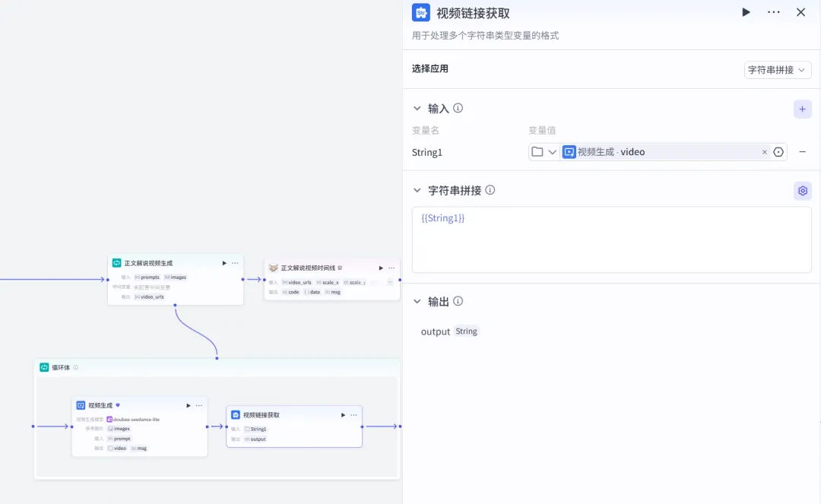The width and height of the screenshot is (821, 504).
Task: Show info tooltip for 字符串拼接
Action: point(490,190)
